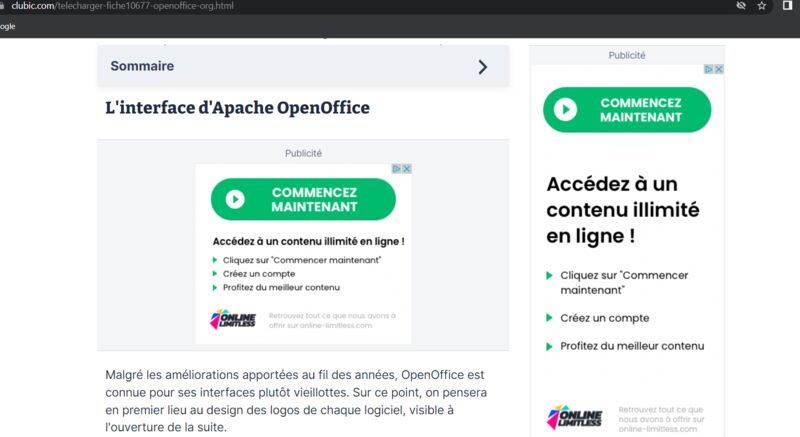Click "Créez un compte" in the center ad

coord(259,274)
